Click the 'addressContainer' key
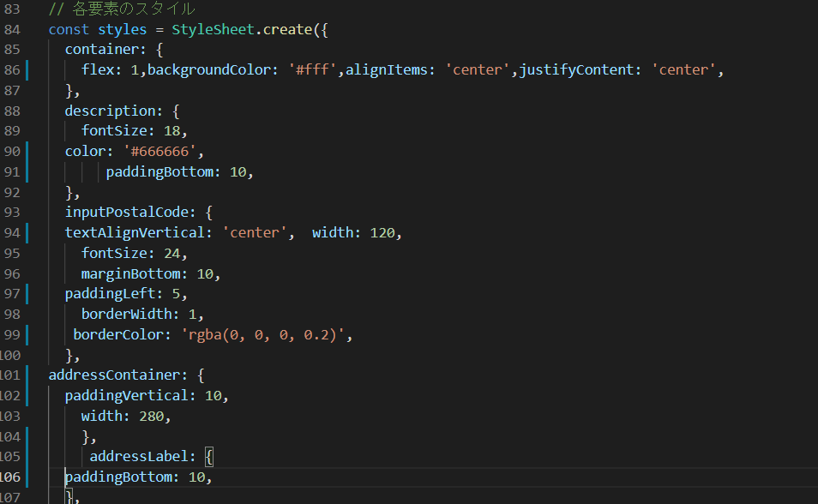This screenshot has height=504, width=818. pos(114,375)
